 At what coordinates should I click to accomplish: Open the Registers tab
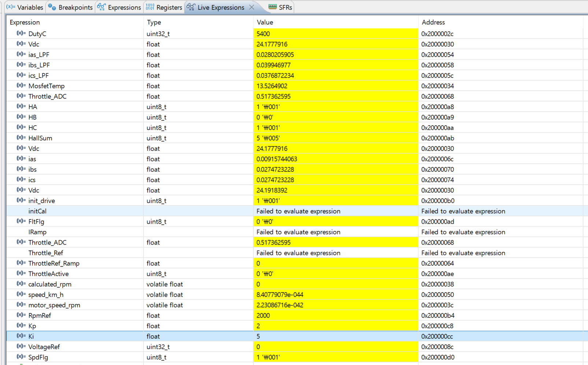[x=169, y=7]
